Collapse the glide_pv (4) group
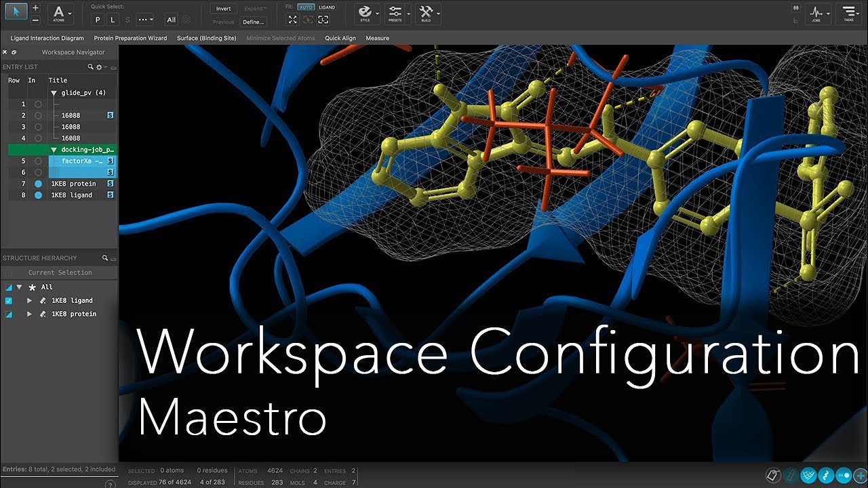The width and height of the screenshot is (868, 488). coord(54,93)
